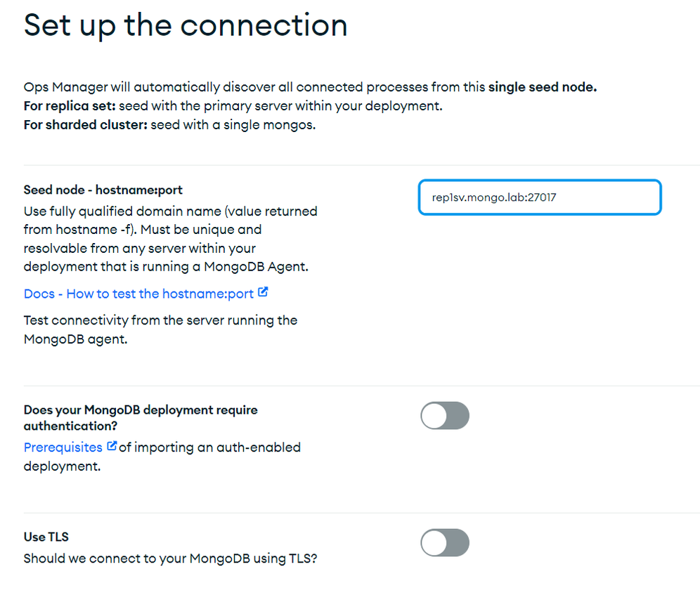Open external-link icon beside Docs hostname:port link
700x602 pixels.
[263, 292]
